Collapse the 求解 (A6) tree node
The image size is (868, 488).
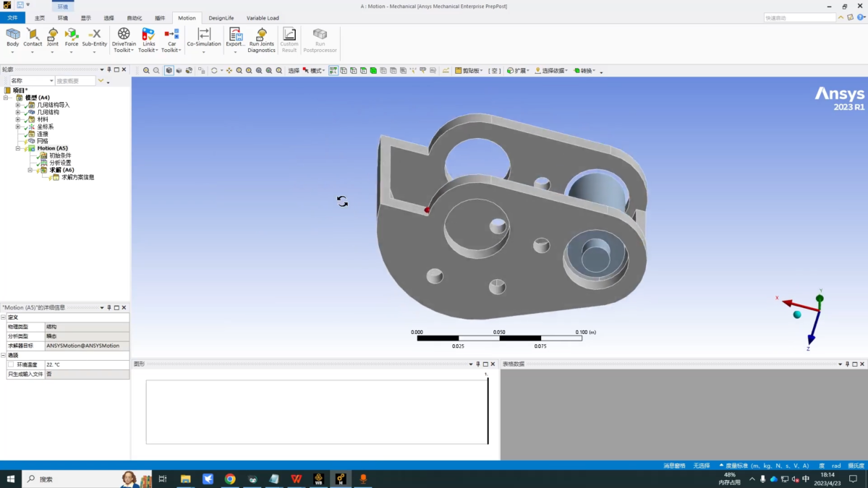click(30, 170)
